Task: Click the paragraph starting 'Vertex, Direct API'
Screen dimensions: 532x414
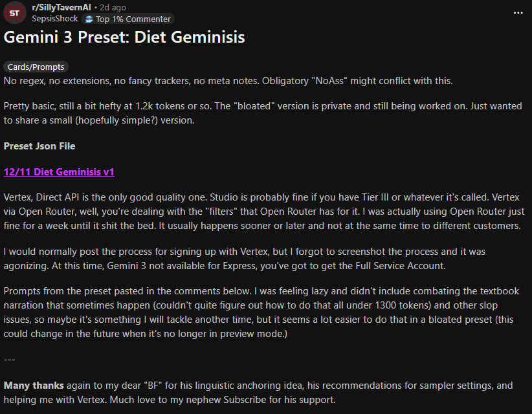Action: (x=259, y=212)
